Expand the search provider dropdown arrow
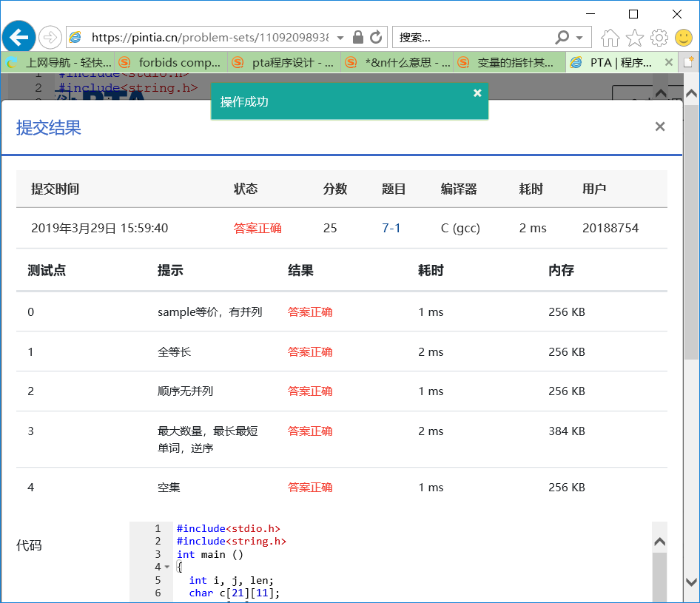The image size is (700, 603). 579,38
